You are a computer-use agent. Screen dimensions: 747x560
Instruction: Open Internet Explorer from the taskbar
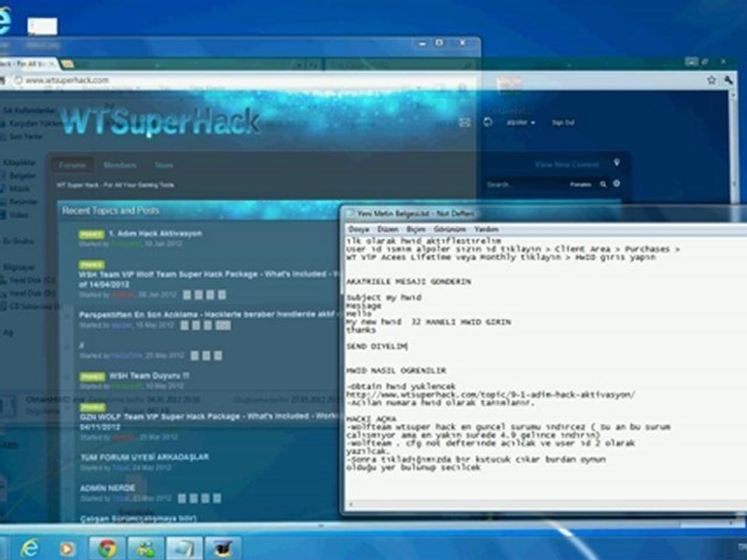pyautogui.click(x=30, y=548)
